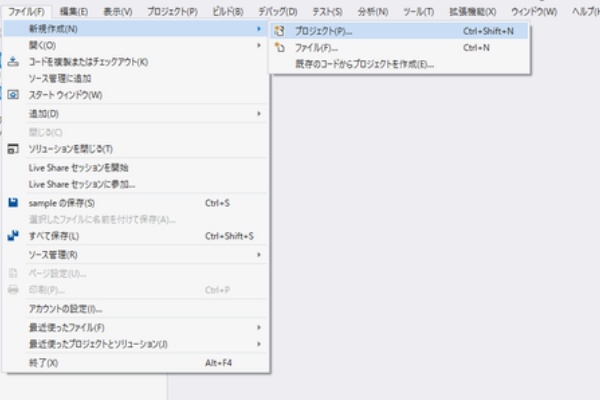Select ソース管理に追加
This screenshot has width=600, height=400.
pos(136,78)
